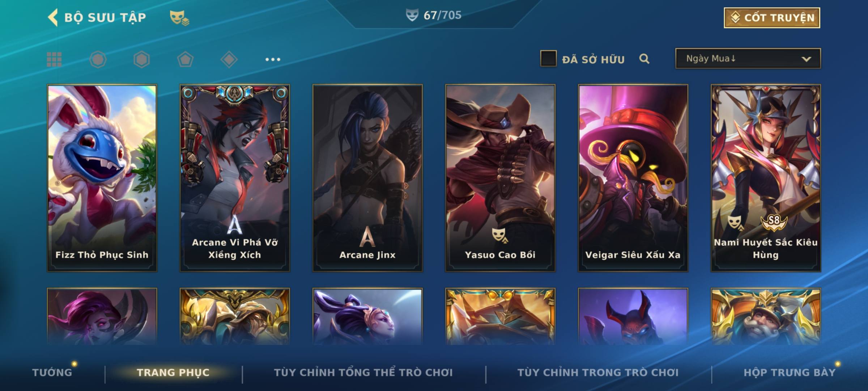Expand the Ngày Mua sort dropdown
The height and width of the screenshot is (391, 868).
(748, 58)
